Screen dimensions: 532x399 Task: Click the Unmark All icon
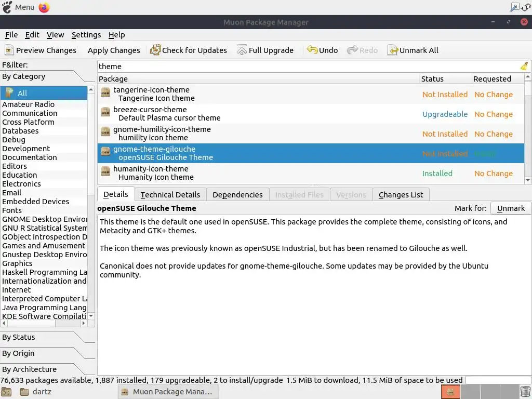(x=393, y=50)
